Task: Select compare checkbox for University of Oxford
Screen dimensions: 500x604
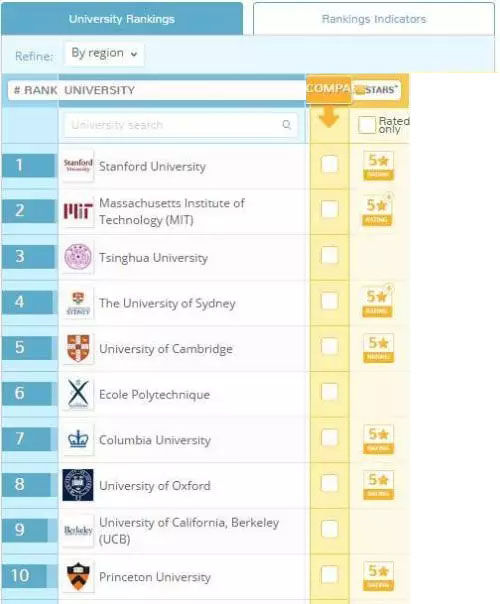Action: (x=329, y=483)
